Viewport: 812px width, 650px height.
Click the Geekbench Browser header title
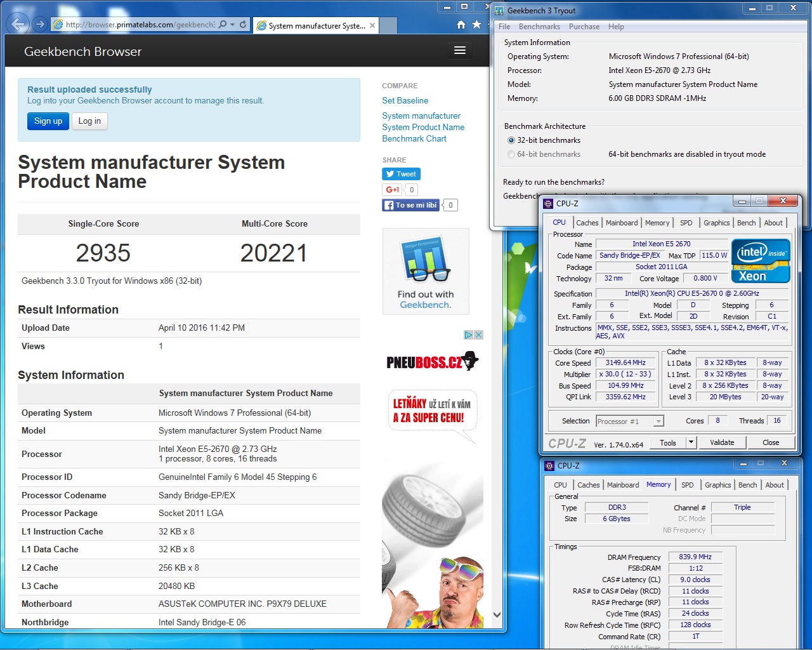click(x=82, y=51)
